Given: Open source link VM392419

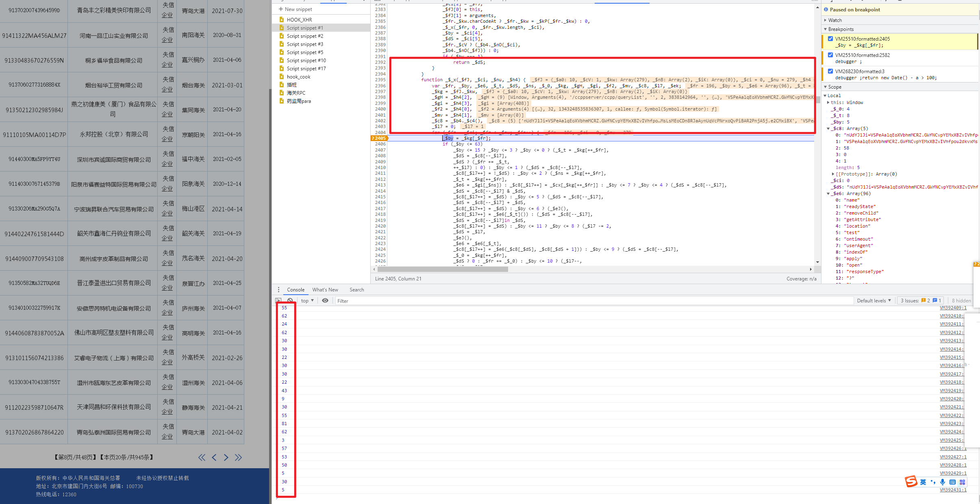Looking at the screenshot, I should coord(952,391).
